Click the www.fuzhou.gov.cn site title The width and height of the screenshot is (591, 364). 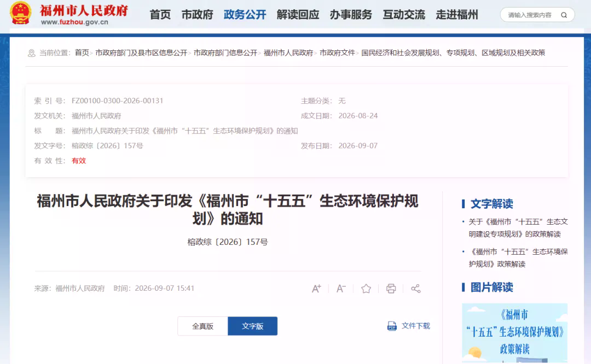pos(74,22)
